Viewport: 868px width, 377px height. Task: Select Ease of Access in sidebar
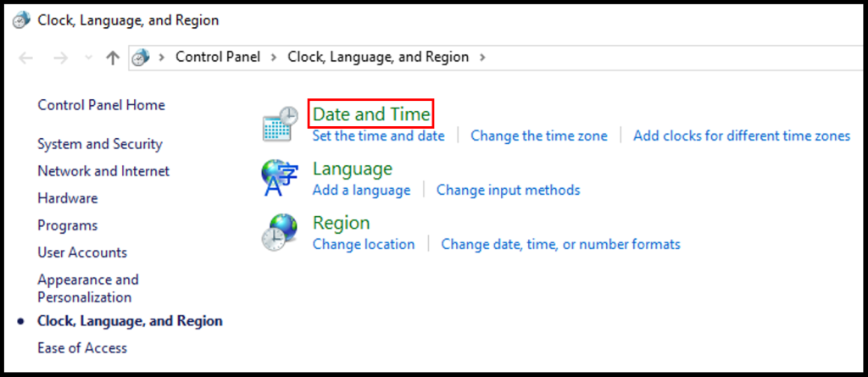point(82,347)
